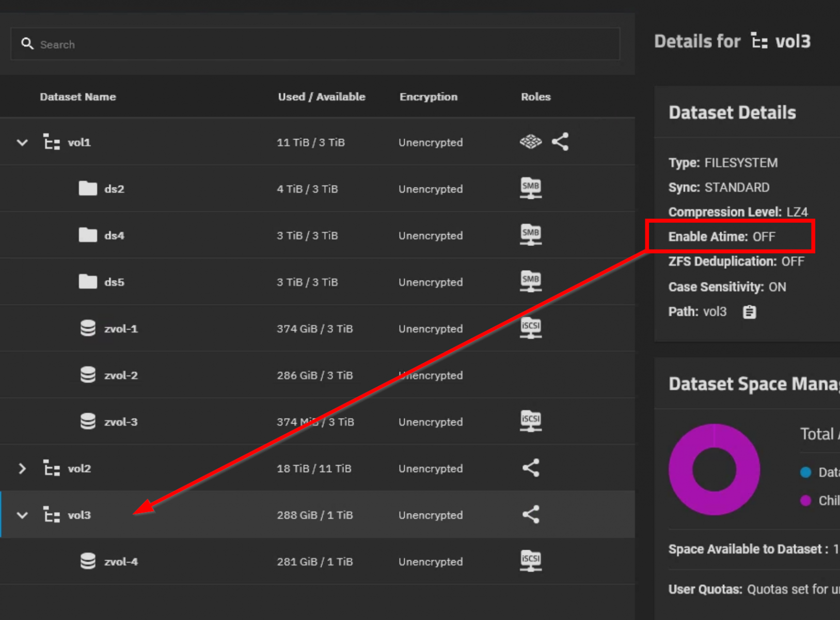Click the vol3 root dataset icon

52,515
